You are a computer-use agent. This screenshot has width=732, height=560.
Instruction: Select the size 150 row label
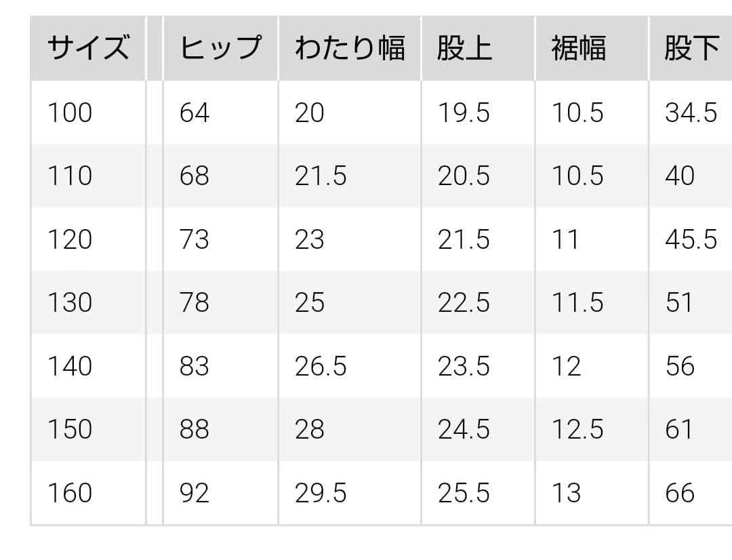(x=69, y=429)
